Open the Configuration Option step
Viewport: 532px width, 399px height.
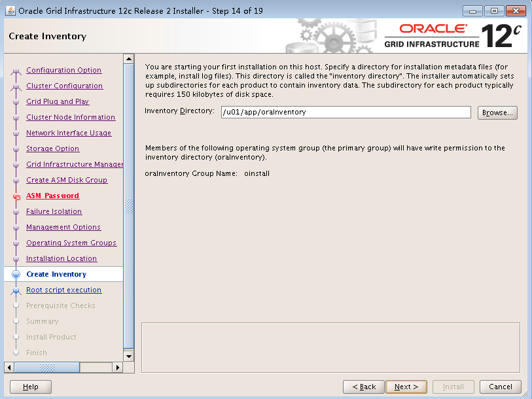tap(63, 70)
